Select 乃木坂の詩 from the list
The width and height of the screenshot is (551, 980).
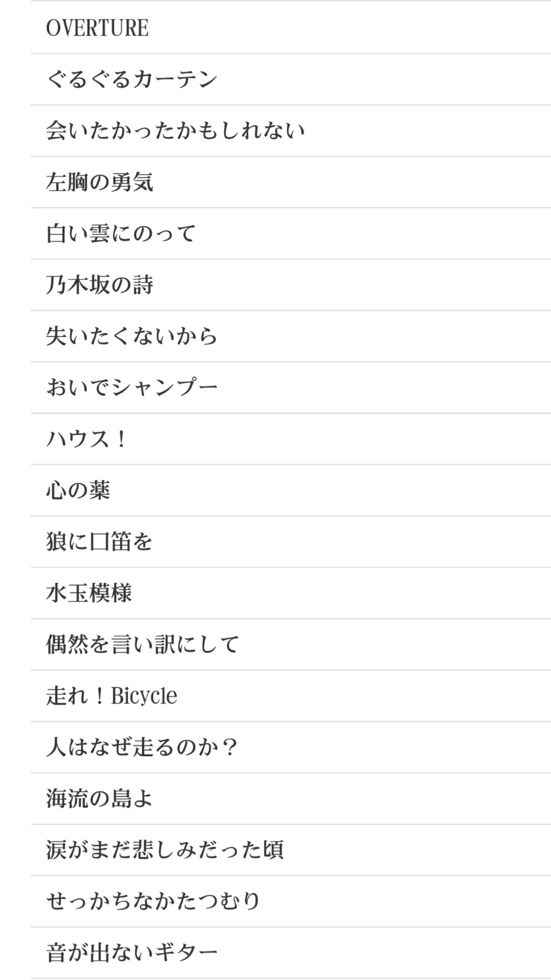(x=99, y=285)
